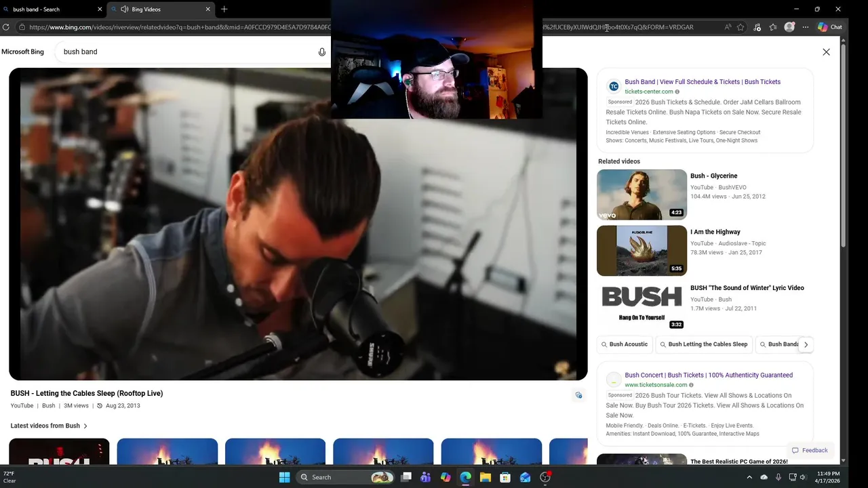Click the microphone voice search icon
Image resolution: width=868 pixels, height=488 pixels.
point(322,52)
